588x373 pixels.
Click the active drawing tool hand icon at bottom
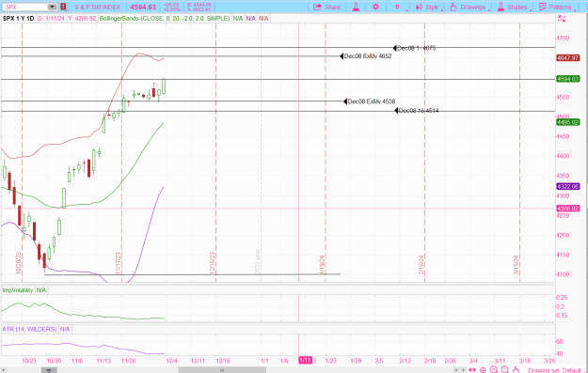pyautogui.click(x=516, y=370)
